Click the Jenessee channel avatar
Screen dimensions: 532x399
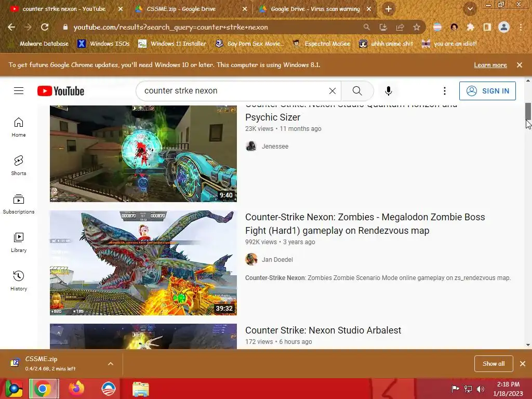click(x=251, y=146)
